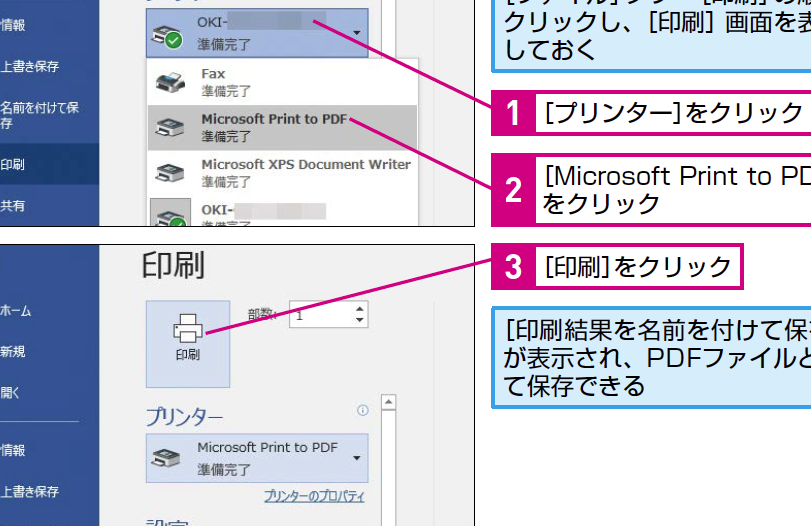This screenshot has width=811, height=526.
Task: Choose 名前を付けて保存 in the sidebar
Action: pyautogui.click(x=40, y=114)
